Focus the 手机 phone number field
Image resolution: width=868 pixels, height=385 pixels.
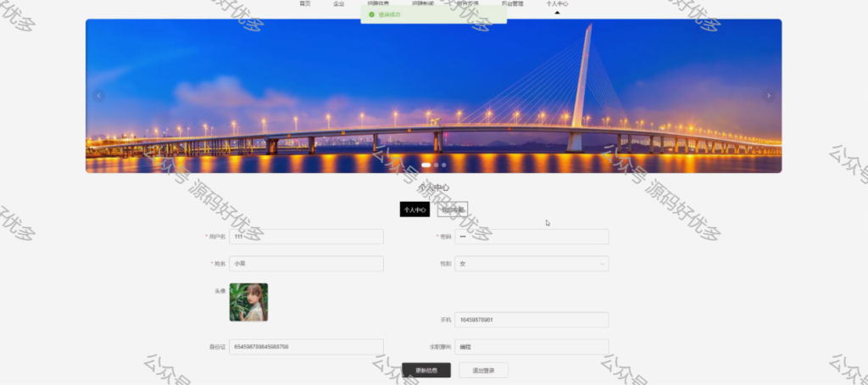pyautogui.click(x=531, y=320)
